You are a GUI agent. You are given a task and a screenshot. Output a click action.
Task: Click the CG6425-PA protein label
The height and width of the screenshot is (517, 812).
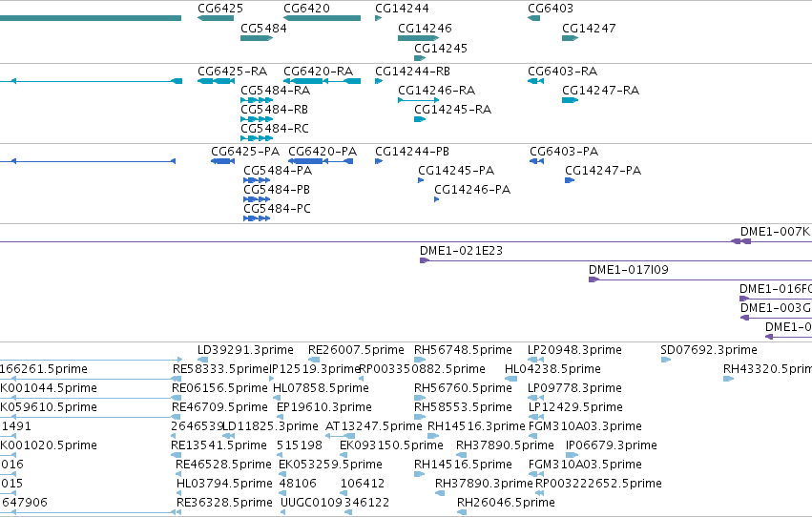[245, 152]
